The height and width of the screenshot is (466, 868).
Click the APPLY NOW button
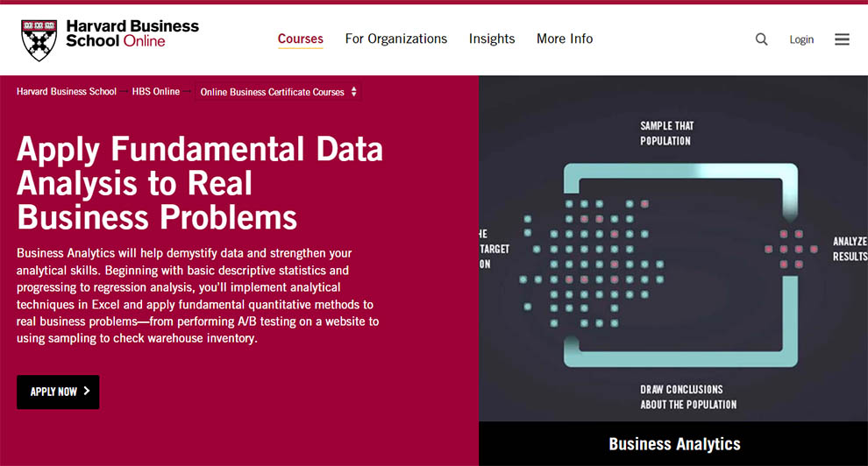click(58, 392)
